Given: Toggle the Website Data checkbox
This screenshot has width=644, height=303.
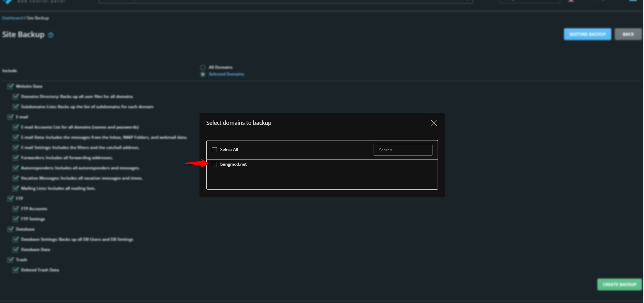Looking at the screenshot, I should point(11,86).
